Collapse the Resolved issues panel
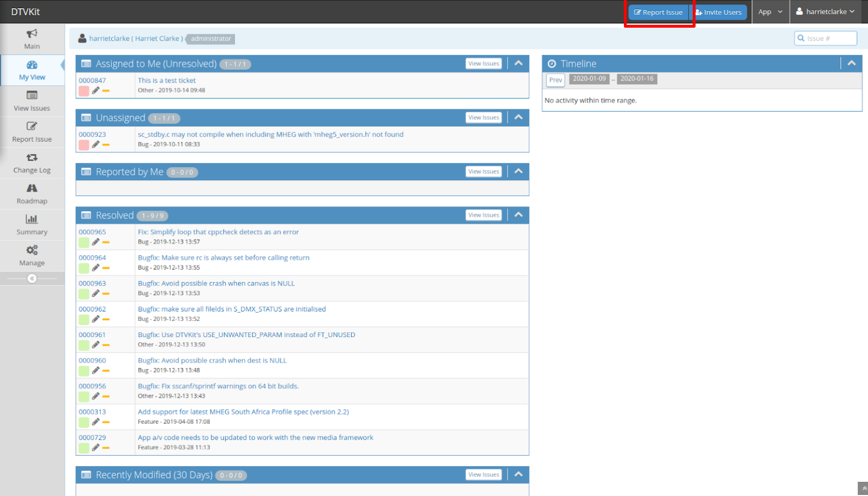The height and width of the screenshot is (496, 868). click(x=519, y=215)
